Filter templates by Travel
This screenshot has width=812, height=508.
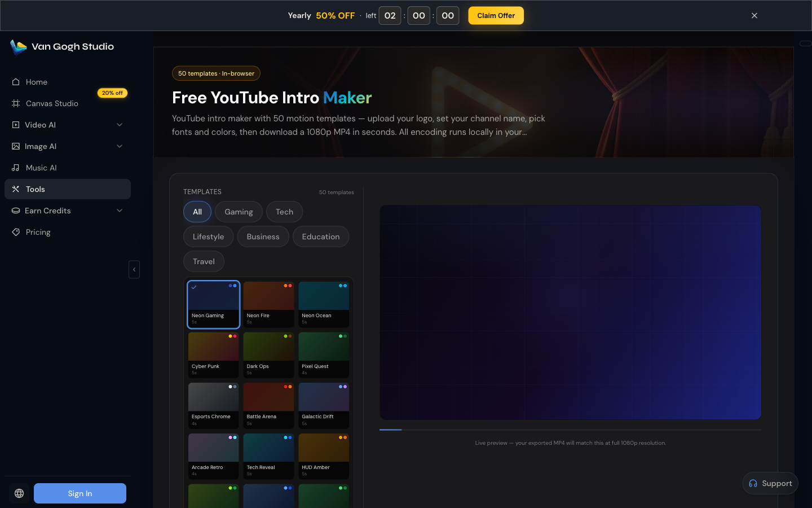pos(204,261)
